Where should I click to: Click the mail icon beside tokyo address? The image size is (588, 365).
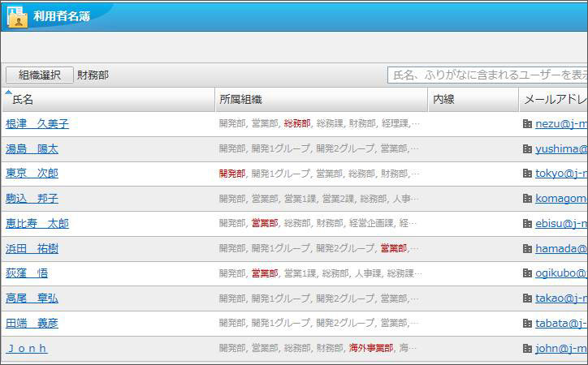527,174
